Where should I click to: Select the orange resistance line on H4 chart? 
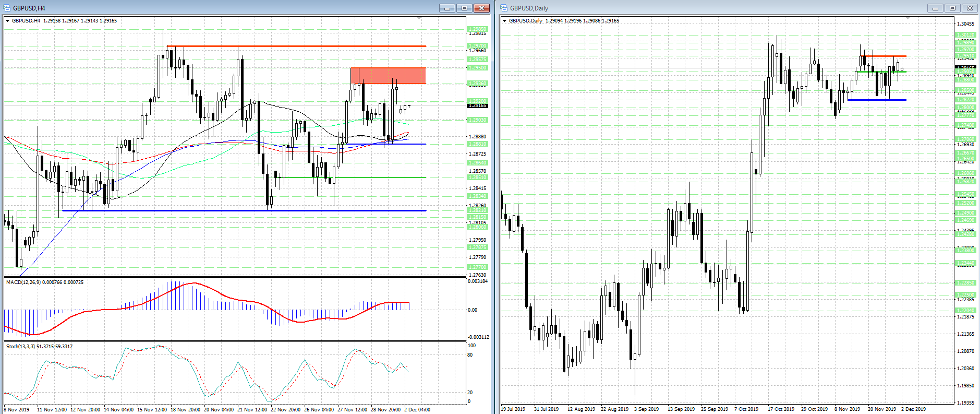(296, 46)
